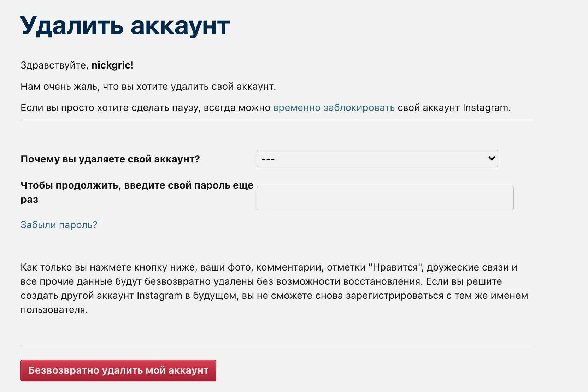
Task: Click the 'Нам очень жаль' sentence
Action: [x=148, y=87]
